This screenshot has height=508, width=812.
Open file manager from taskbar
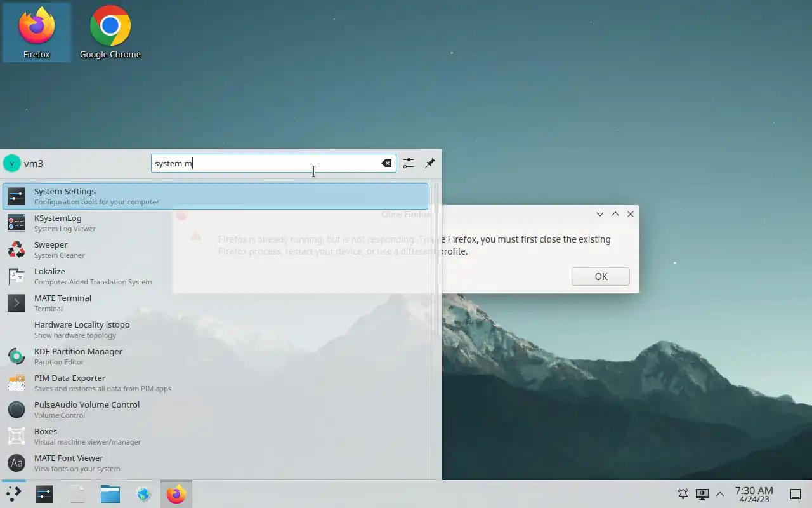coord(110,494)
